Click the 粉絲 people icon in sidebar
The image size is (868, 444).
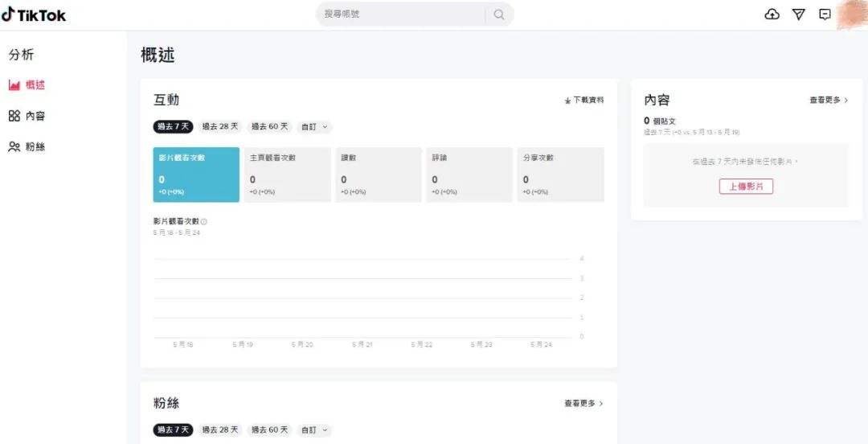pos(14,147)
